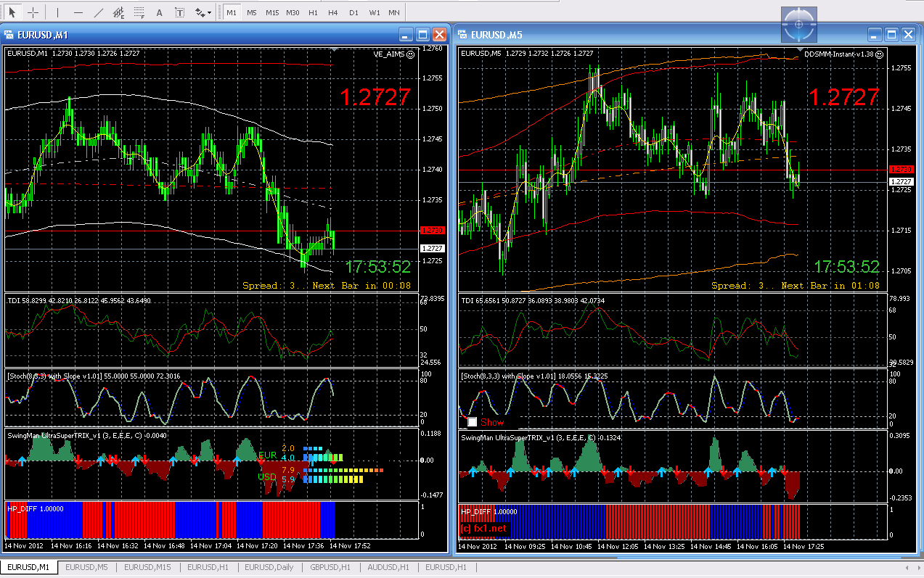Viewport: 924px width, 578px height.
Task: Click the VE_AIMS smiley expert icon
Action: click(411, 54)
